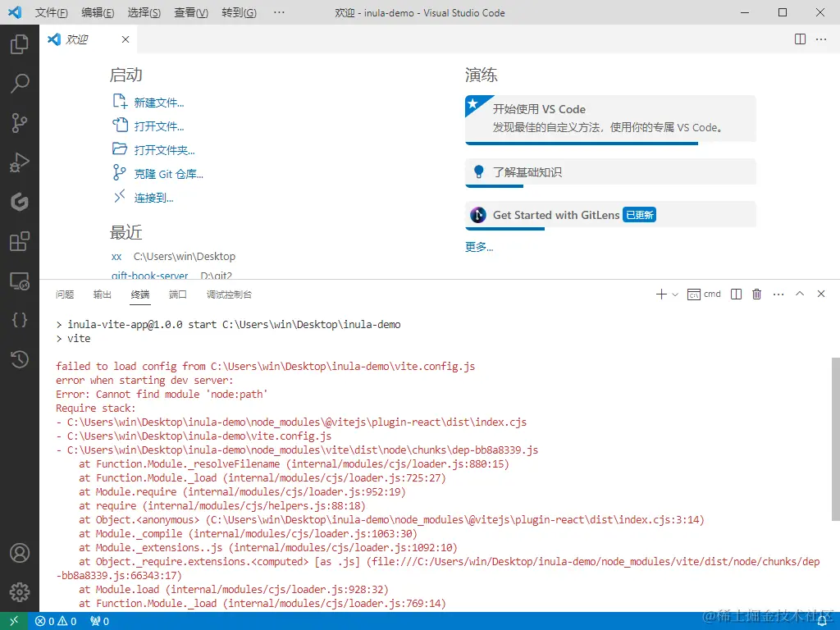840x630 pixels.
Task: Switch to the 端口 panel tab
Action: (178, 294)
